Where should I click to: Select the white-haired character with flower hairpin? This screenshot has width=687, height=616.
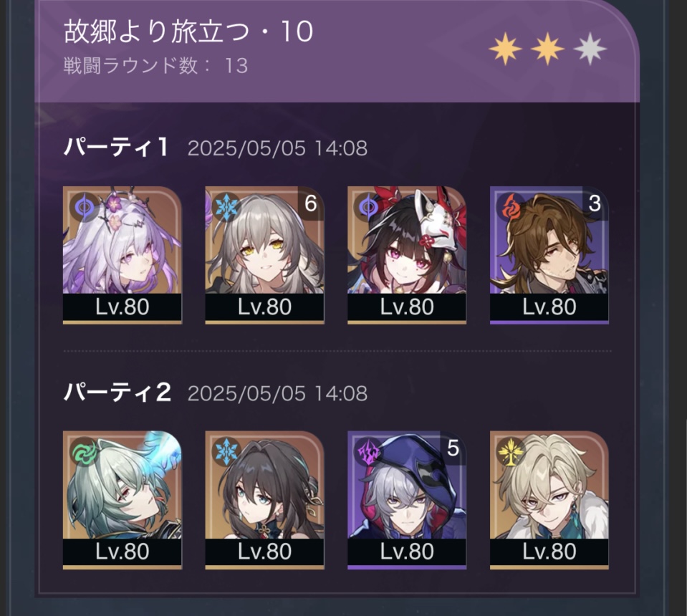tap(122, 256)
